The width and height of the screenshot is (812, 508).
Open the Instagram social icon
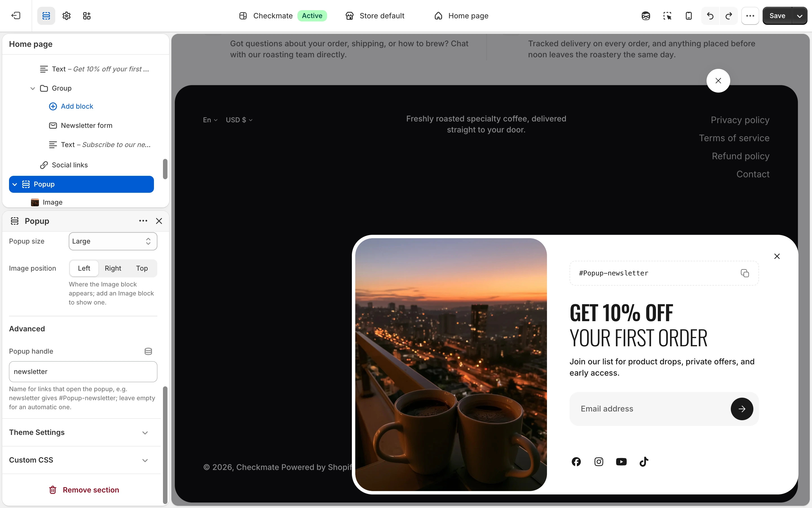pyautogui.click(x=599, y=462)
